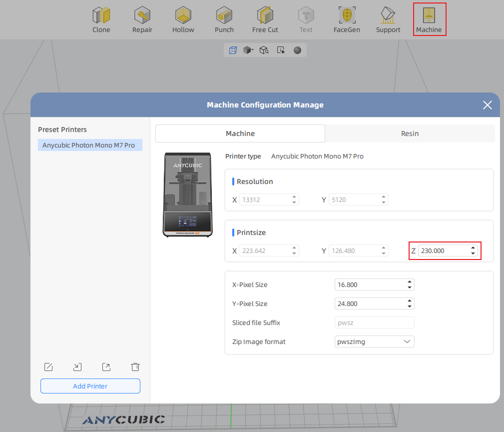Switch to the Resin tab
The width and height of the screenshot is (504, 432).
click(x=410, y=133)
